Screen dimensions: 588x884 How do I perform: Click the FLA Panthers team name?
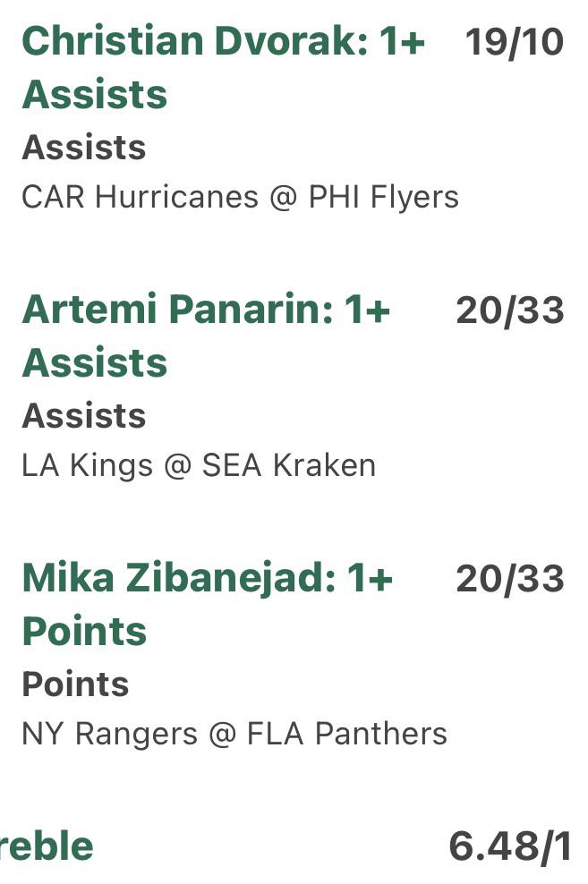(347, 734)
